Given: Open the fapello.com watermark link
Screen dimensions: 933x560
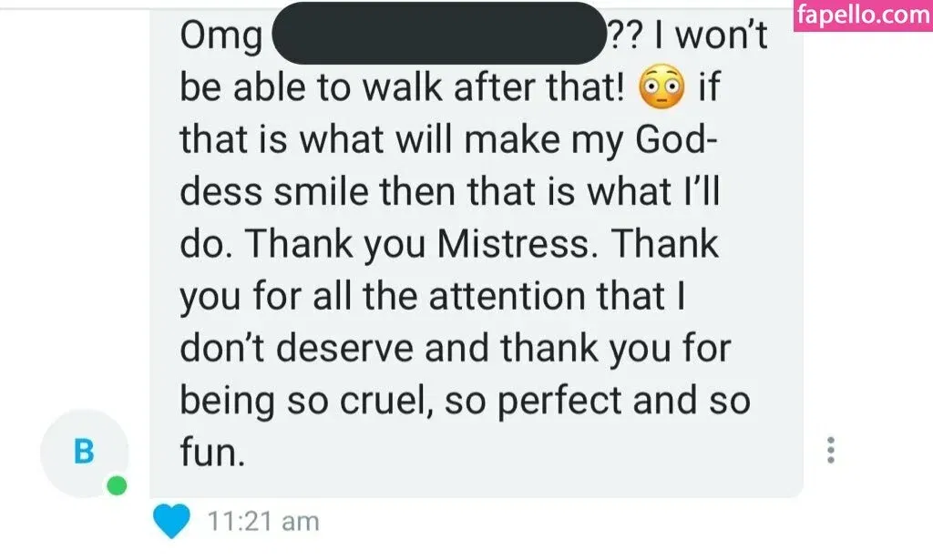Looking at the screenshot, I should click(862, 15).
